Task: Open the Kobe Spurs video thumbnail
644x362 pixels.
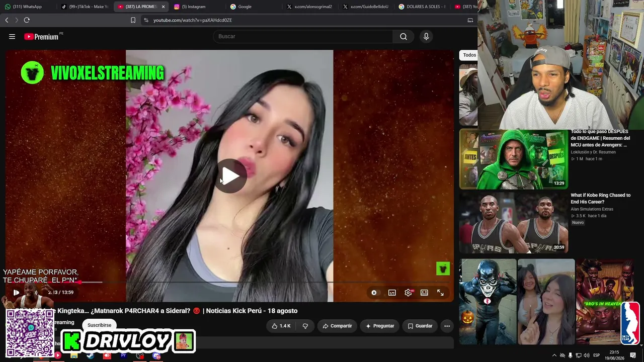Action: (513, 223)
